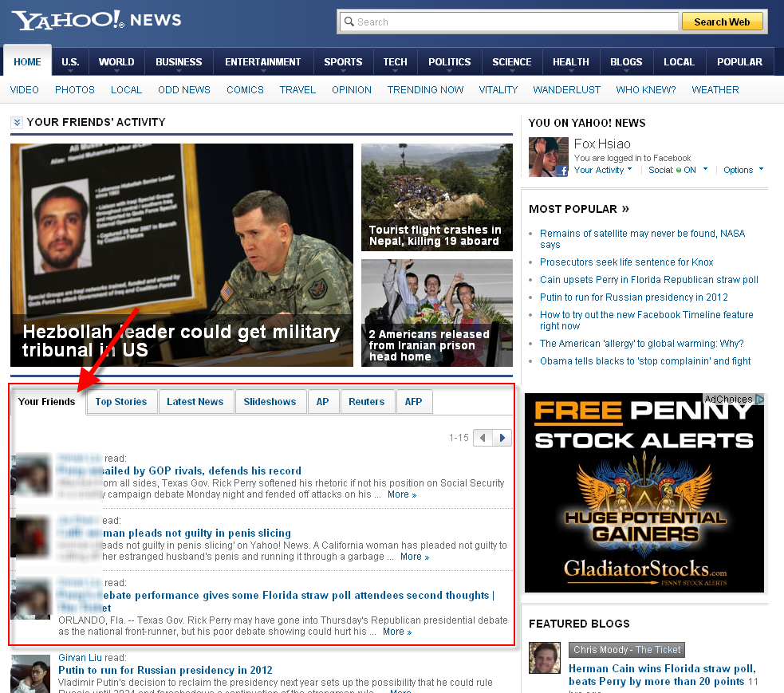Select the HOME navigation tab
Viewport: 784px width, 693px height.
(x=27, y=62)
